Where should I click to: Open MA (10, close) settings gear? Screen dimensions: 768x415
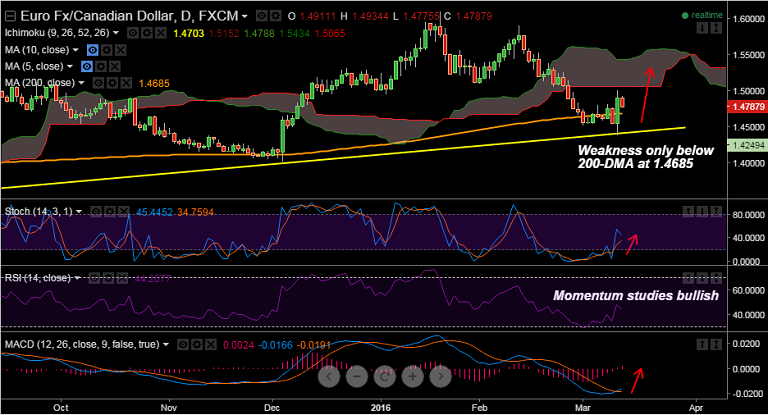click(x=106, y=50)
